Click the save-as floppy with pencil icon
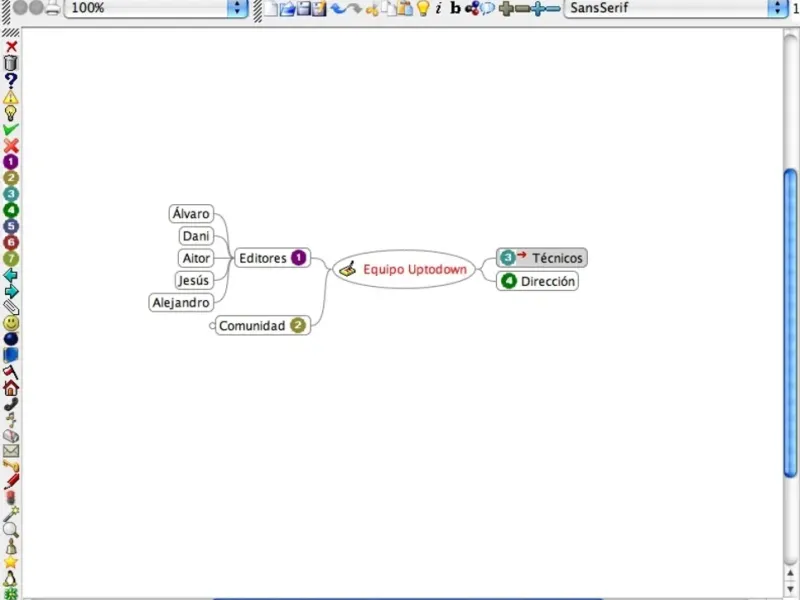This screenshot has height=600, width=800. point(319,8)
